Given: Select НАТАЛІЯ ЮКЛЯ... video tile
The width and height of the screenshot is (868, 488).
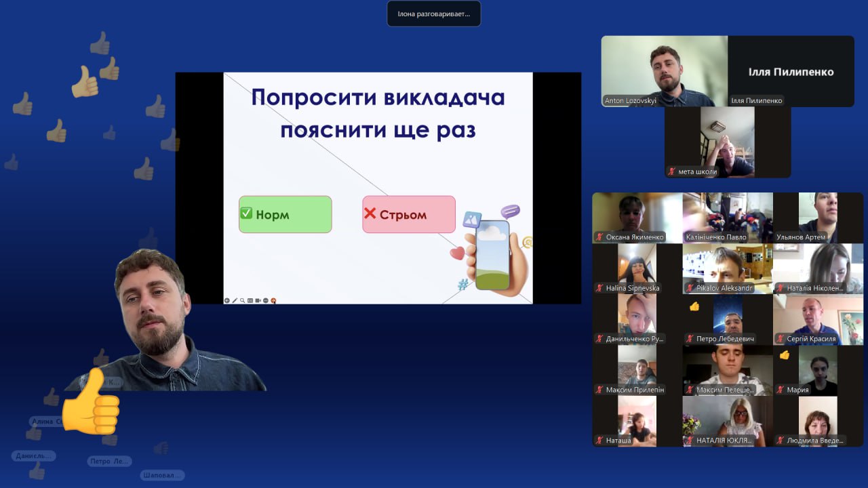Looking at the screenshot, I should (728, 421).
